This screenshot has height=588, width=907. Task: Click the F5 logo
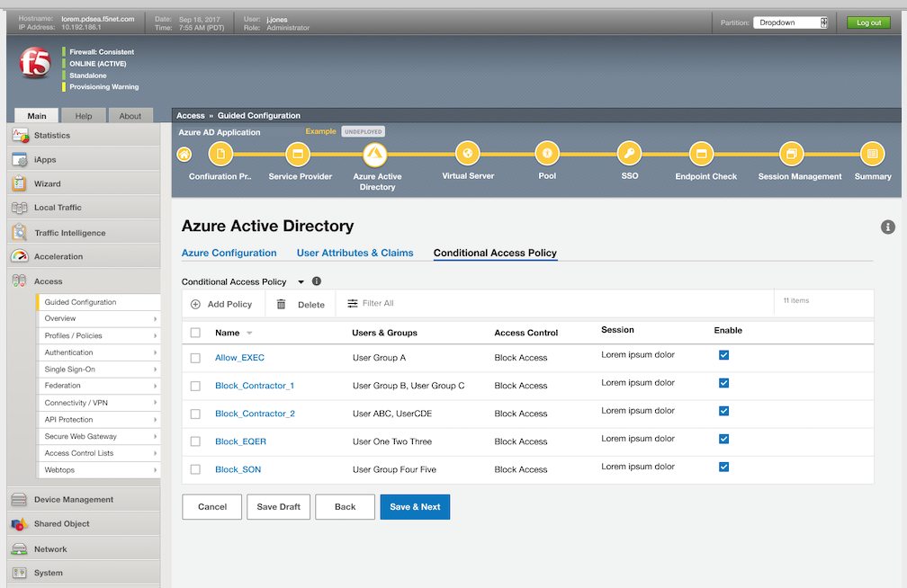coord(35,64)
